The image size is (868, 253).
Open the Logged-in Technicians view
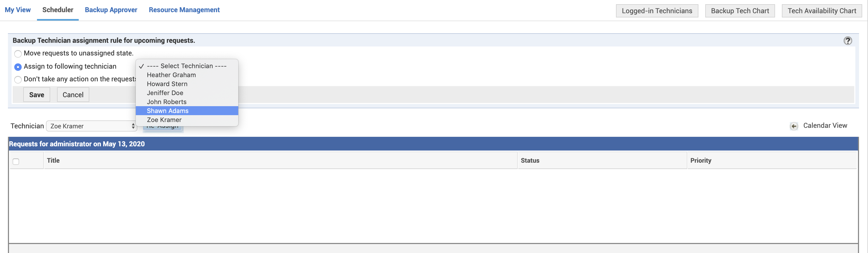pos(656,11)
